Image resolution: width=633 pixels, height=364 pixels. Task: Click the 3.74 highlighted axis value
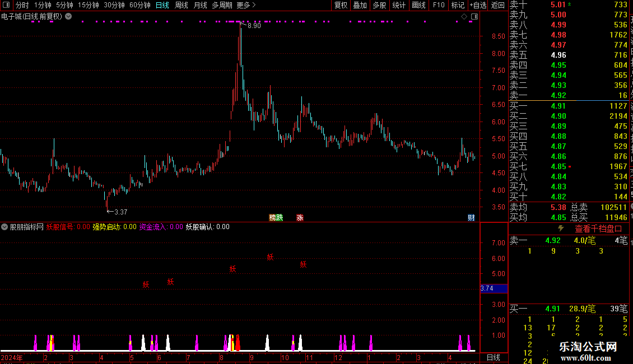(494, 288)
